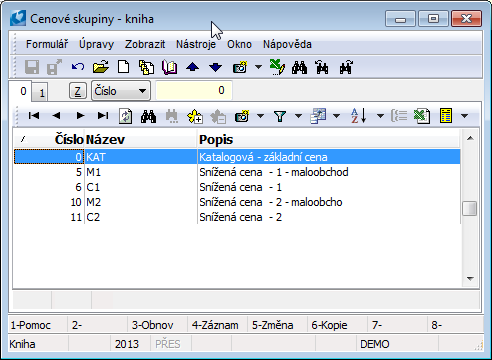The height and width of the screenshot is (360, 492).
Task: Open the Nápověda menu
Action: click(287, 44)
